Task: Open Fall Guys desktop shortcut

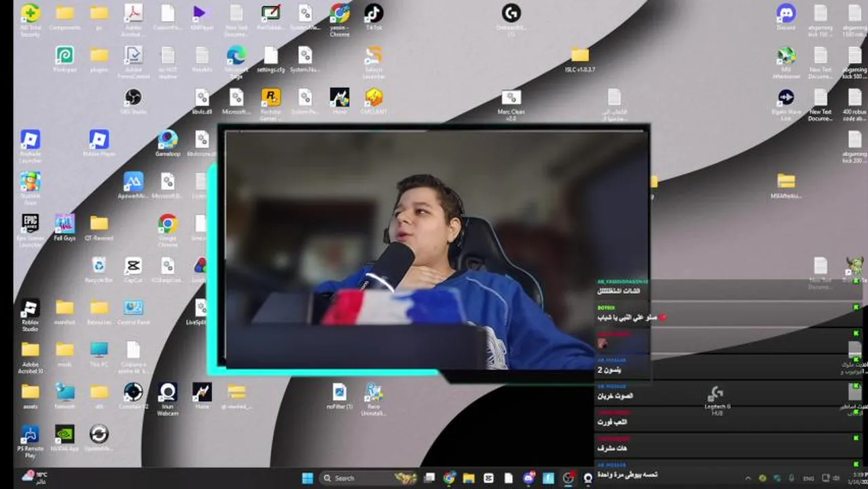Action: (x=65, y=228)
